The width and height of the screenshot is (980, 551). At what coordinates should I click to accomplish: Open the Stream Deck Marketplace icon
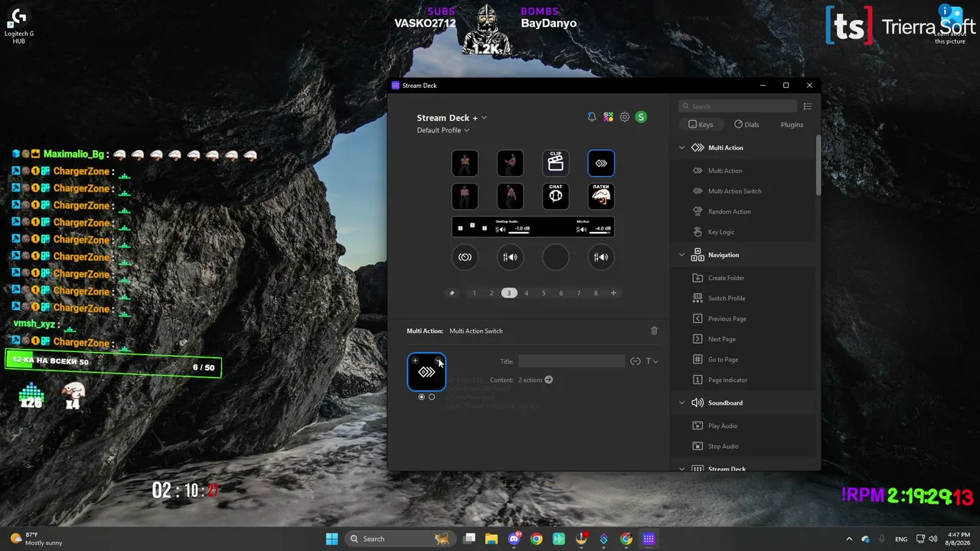coord(608,117)
